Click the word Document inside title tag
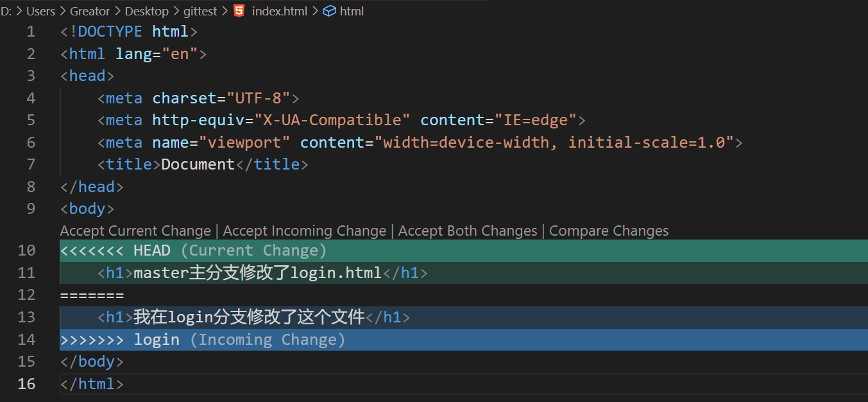 (198, 164)
